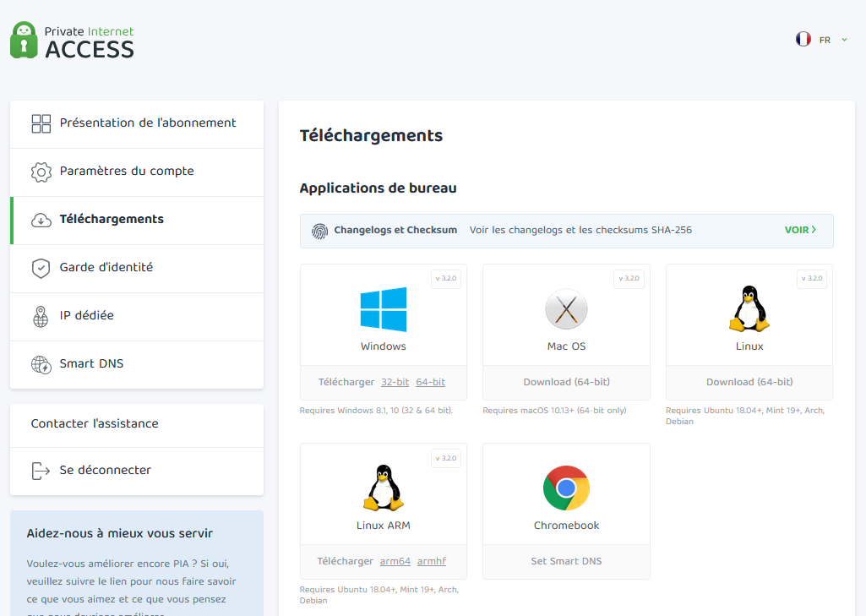This screenshot has height=616, width=866.
Task: Open Garde d'identité section
Action: (137, 268)
